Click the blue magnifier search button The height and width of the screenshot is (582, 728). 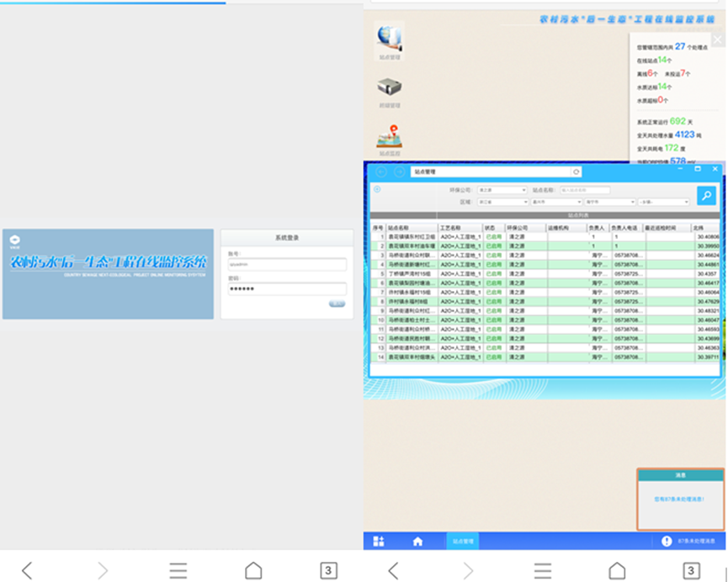point(706,196)
